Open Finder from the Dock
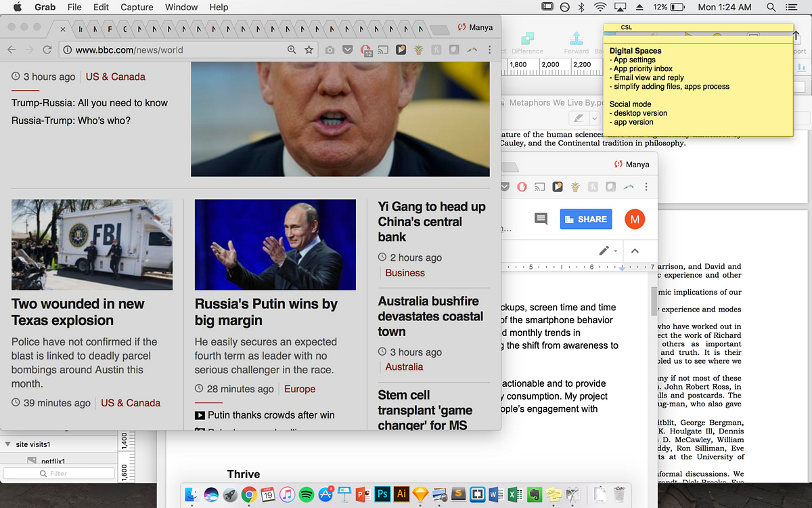 pos(192,494)
